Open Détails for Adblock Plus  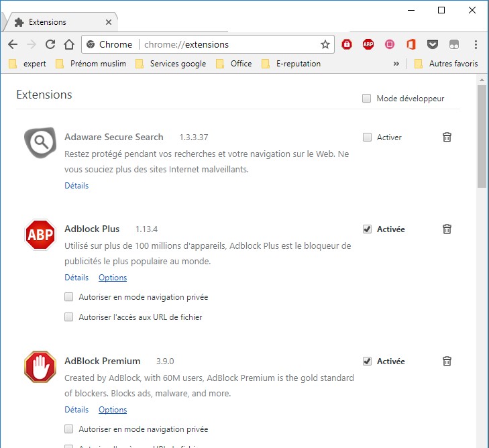[x=76, y=278]
